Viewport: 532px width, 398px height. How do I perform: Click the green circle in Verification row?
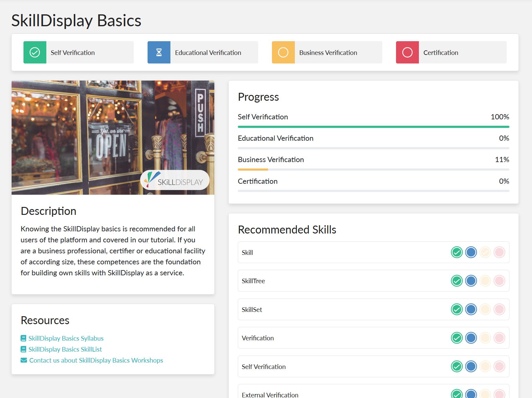coord(457,338)
